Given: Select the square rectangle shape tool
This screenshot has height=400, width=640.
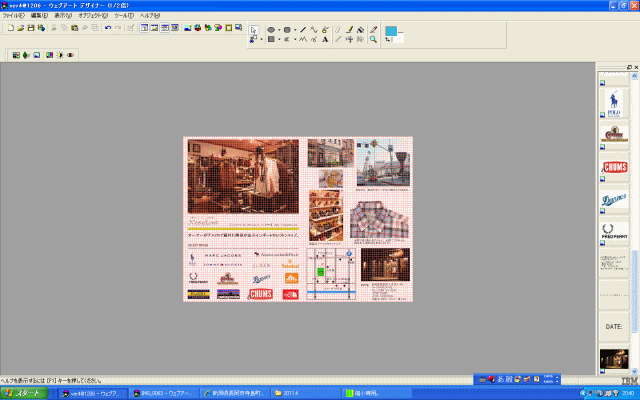Looking at the screenshot, I should pos(271,40).
